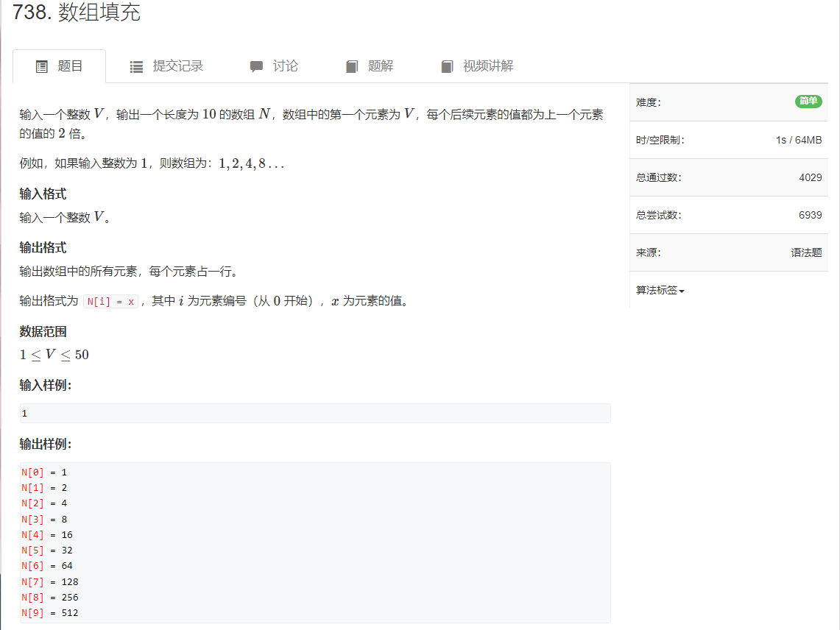The image size is (840, 630).
Task: Click output line N[2] = 4
Action: tap(44, 503)
